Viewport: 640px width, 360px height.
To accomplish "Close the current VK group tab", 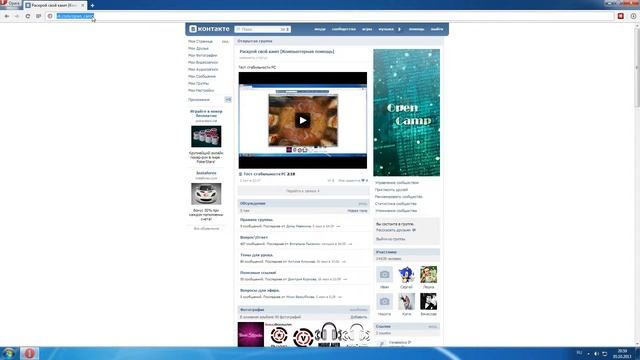I will click(x=83, y=5).
